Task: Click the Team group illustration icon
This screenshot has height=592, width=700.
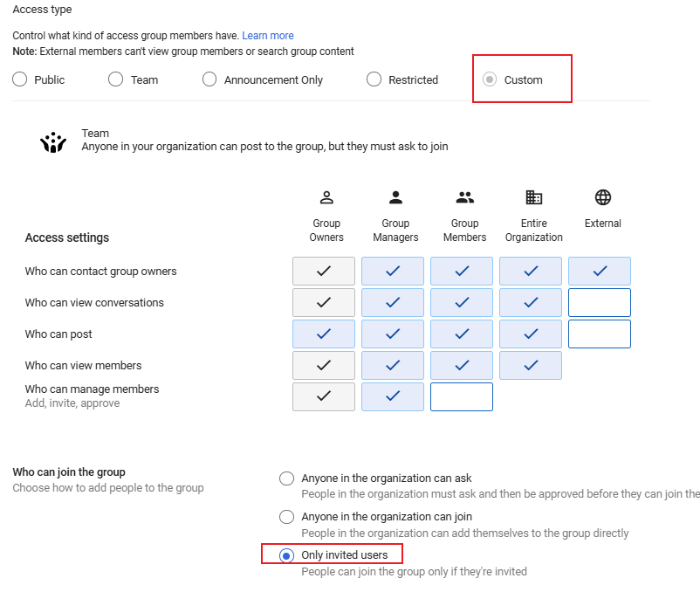Action: [x=53, y=142]
